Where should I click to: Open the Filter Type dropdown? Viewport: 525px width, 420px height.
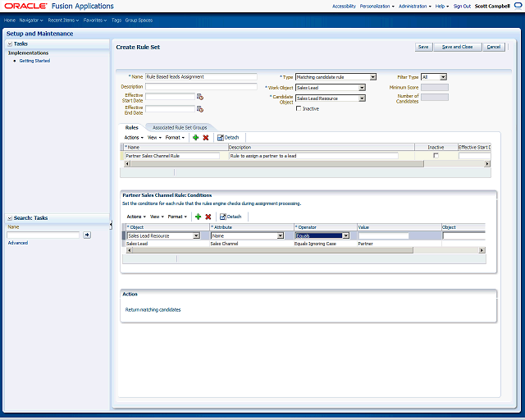click(443, 77)
